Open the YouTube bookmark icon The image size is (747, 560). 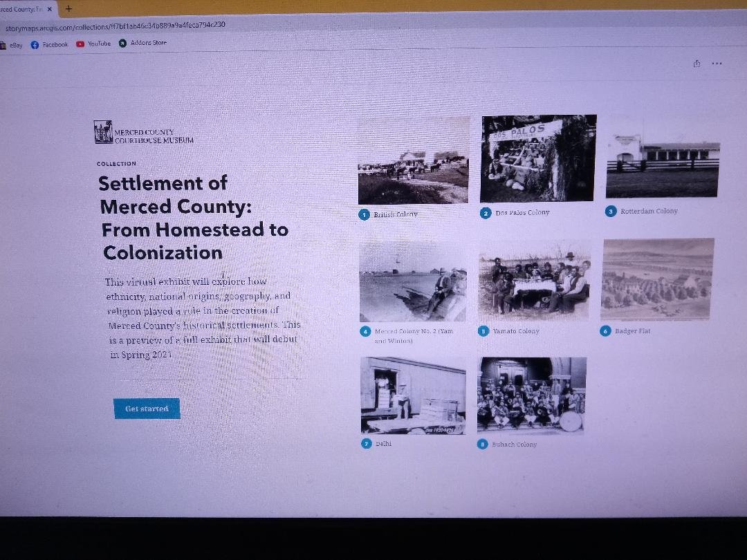[x=81, y=43]
